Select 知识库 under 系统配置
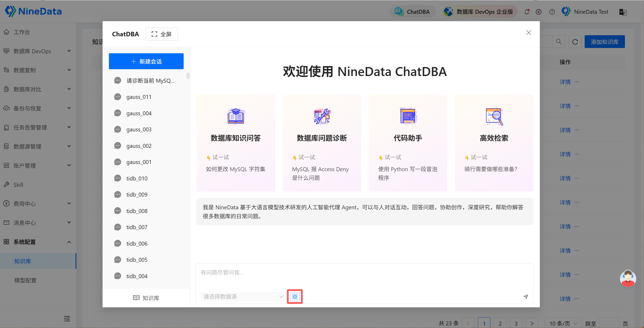644x328 pixels. [x=38, y=261]
